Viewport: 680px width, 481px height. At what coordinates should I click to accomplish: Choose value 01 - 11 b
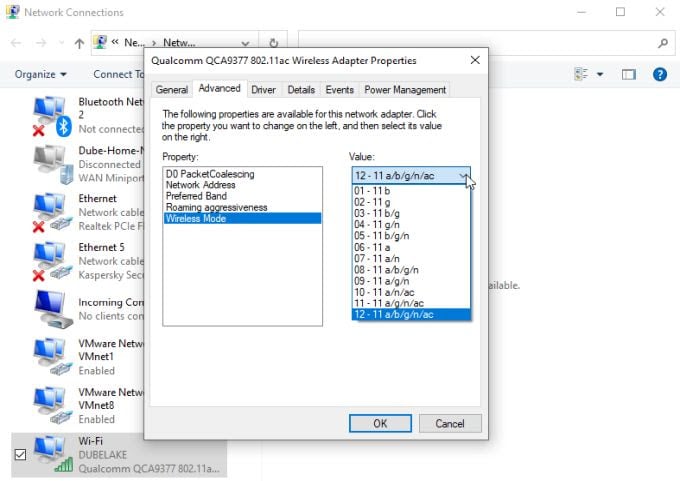[x=411, y=190]
